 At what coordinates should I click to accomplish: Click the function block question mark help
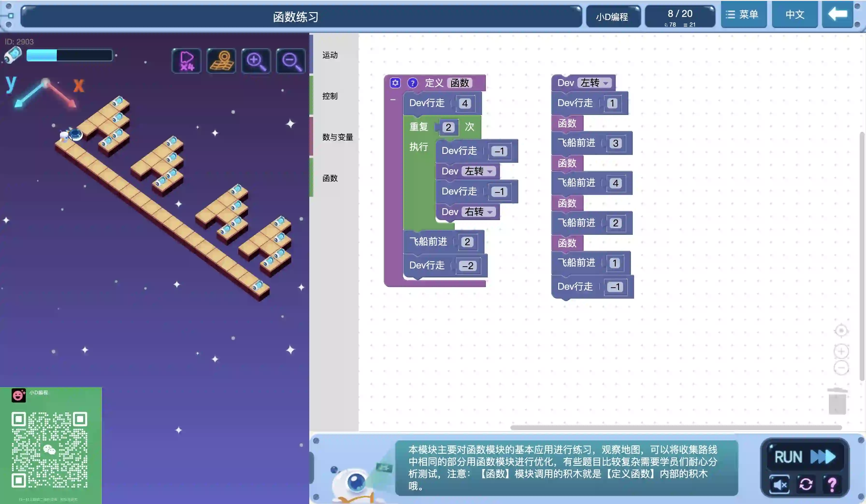(412, 83)
